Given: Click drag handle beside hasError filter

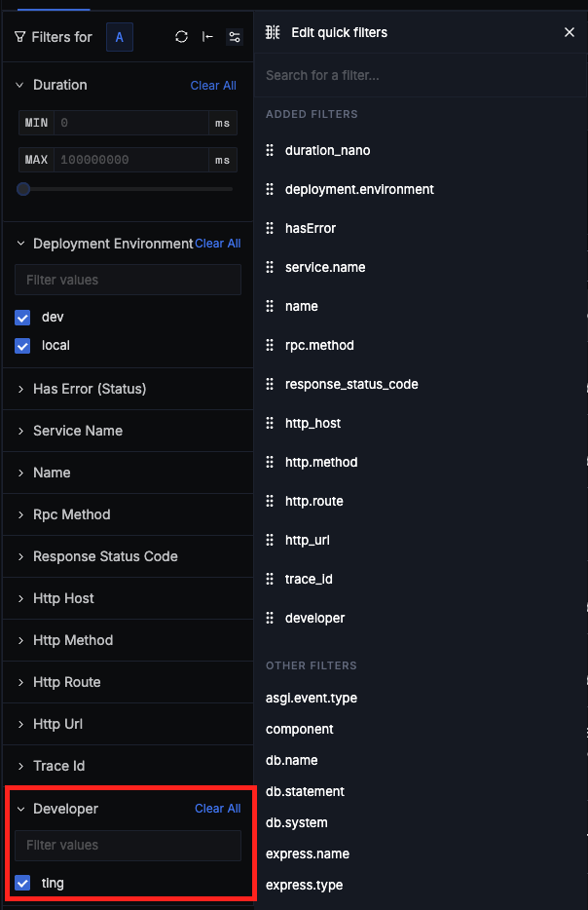Looking at the screenshot, I should coord(271,229).
